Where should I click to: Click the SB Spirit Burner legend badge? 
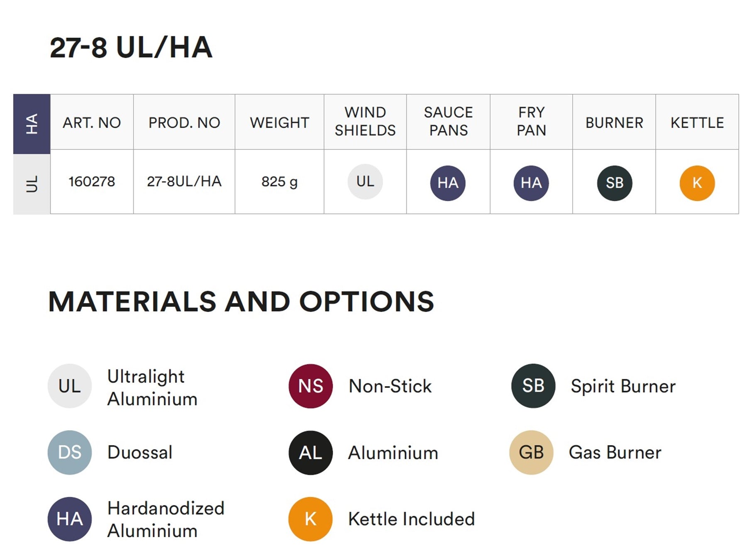pyautogui.click(x=533, y=386)
